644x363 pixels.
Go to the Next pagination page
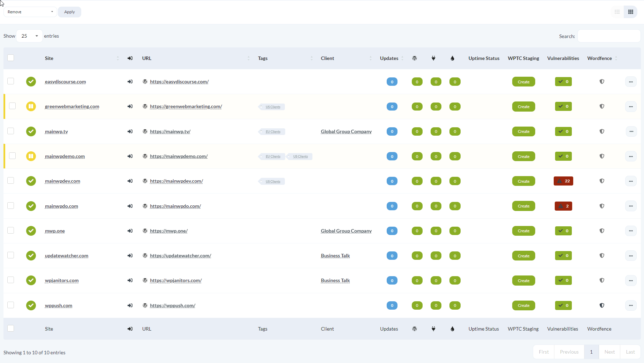pos(609,352)
